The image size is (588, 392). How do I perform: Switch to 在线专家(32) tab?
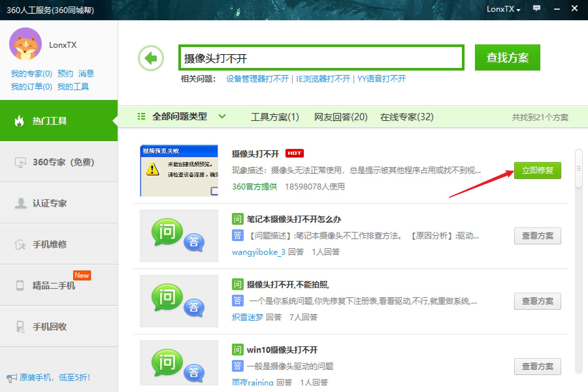[407, 117]
